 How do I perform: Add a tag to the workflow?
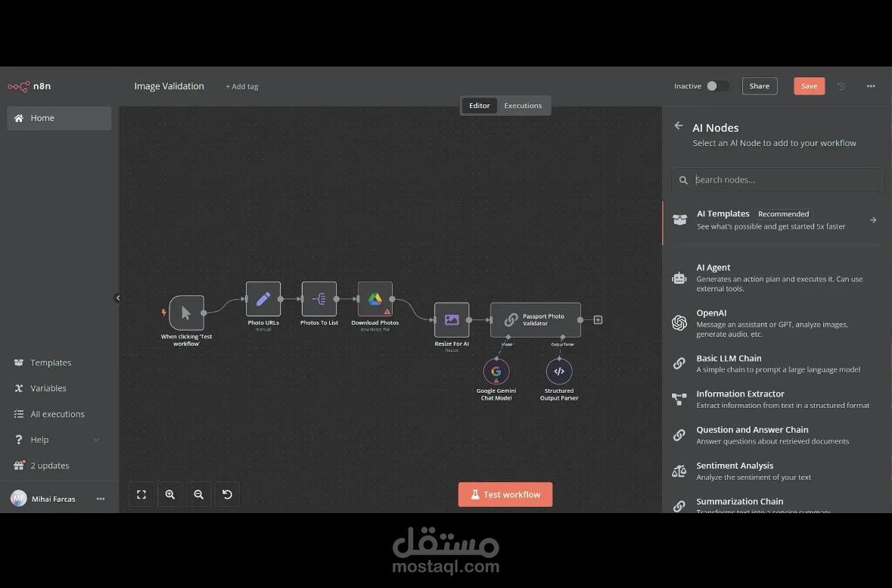click(x=242, y=86)
